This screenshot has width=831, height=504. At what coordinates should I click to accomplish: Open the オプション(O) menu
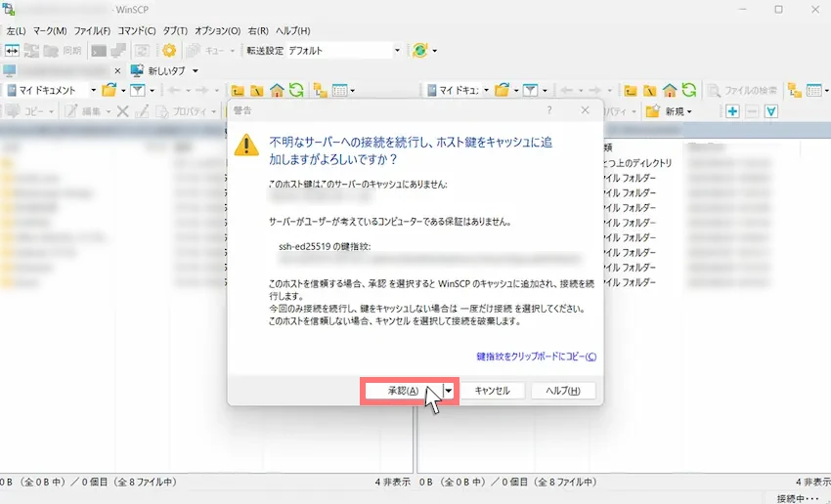point(218,30)
